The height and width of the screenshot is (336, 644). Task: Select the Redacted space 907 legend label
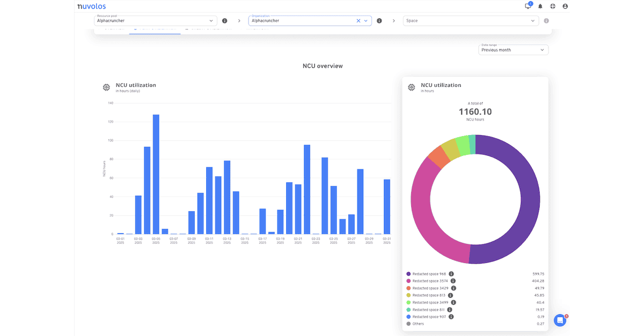(429, 317)
